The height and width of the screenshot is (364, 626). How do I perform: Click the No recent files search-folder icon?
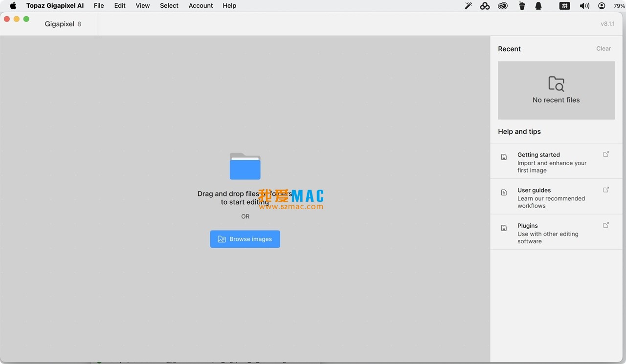[556, 84]
